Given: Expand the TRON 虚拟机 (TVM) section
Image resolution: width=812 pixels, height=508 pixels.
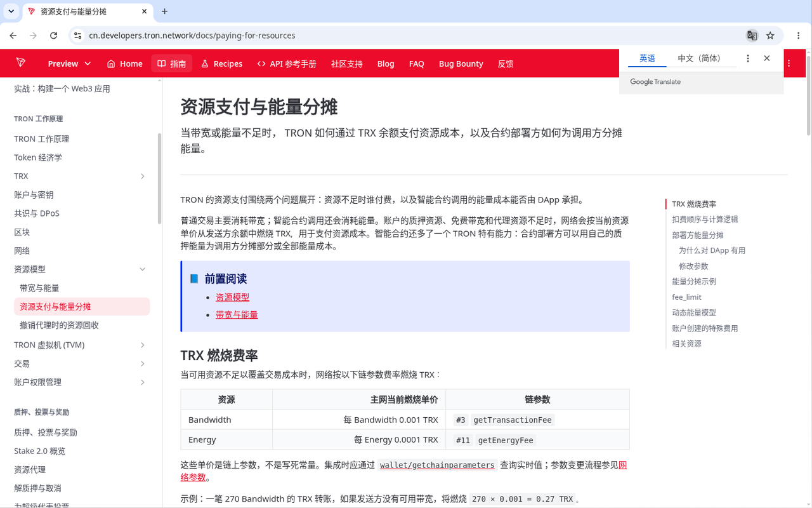Looking at the screenshot, I should pos(143,345).
